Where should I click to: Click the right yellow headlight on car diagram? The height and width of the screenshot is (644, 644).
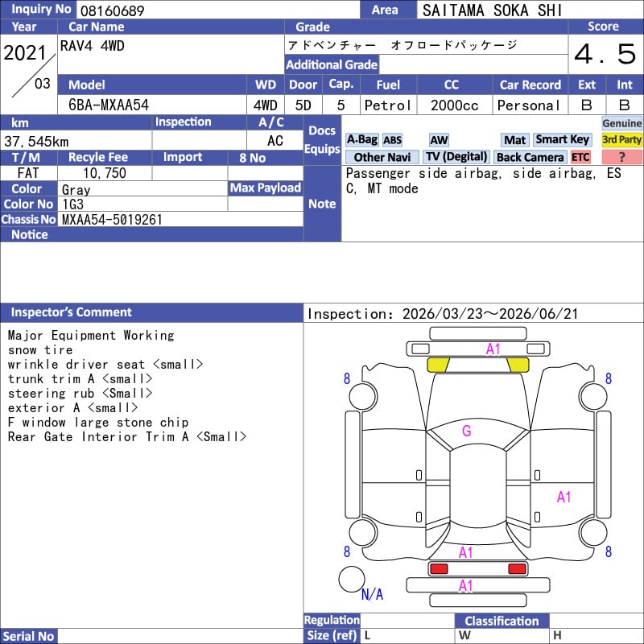pyautogui.click(x=517, y=365)
